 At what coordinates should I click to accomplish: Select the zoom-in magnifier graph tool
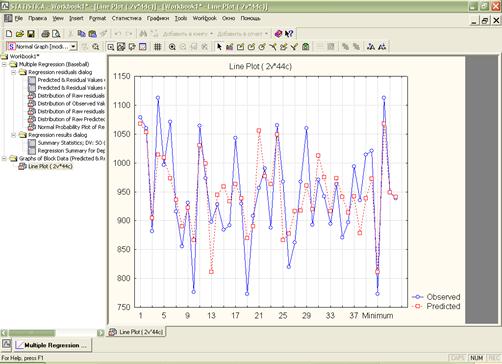pos(172,47)
